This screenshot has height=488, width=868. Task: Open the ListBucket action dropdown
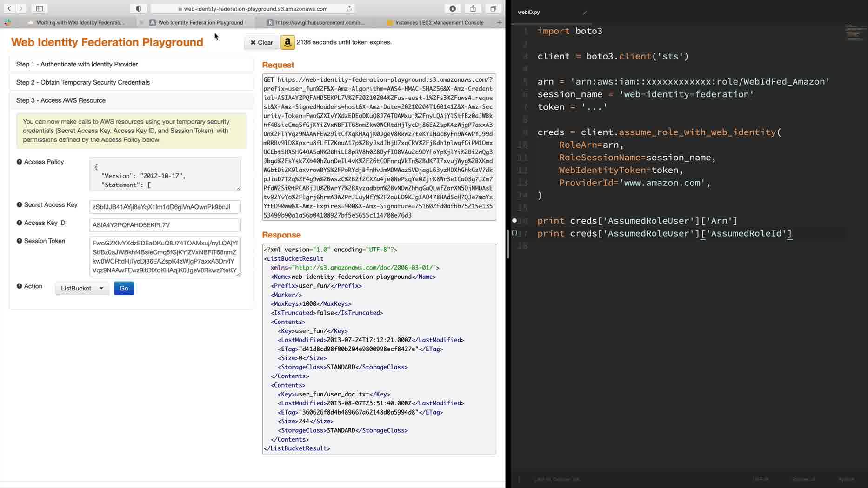pyautogui.click(x=82, y=288)
